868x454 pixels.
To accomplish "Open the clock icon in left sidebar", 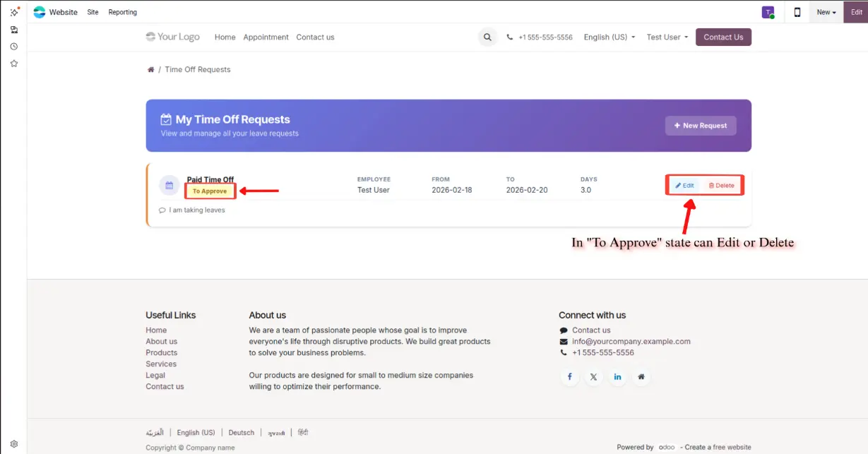I will point(13,47).
